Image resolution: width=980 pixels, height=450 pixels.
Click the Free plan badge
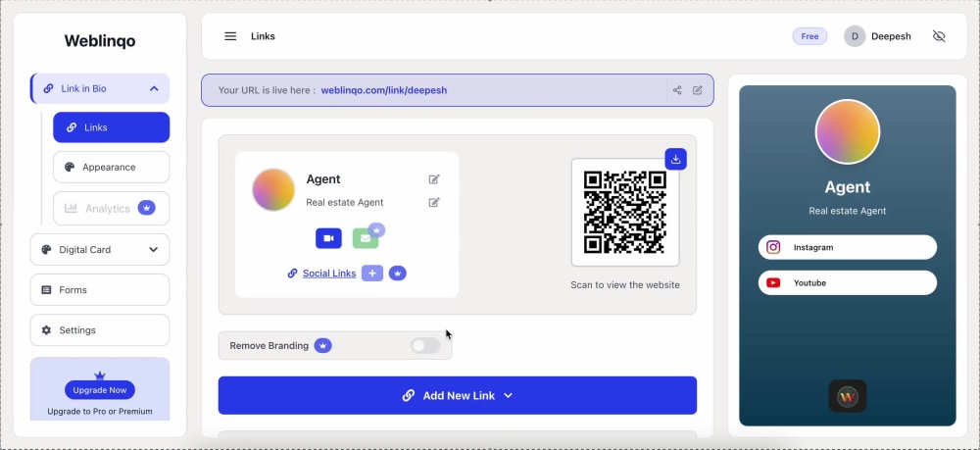click(809, 36)
